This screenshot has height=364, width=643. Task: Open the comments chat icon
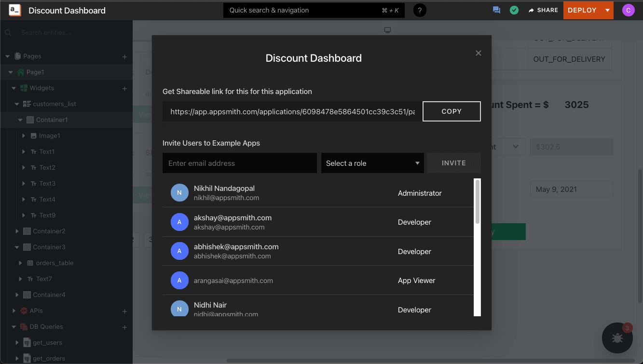tap(496, 10)
